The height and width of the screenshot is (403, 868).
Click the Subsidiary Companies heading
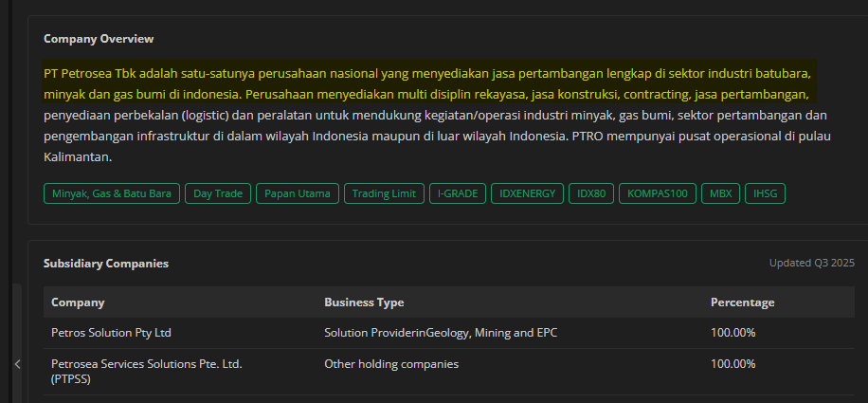[x=106, y=264]
